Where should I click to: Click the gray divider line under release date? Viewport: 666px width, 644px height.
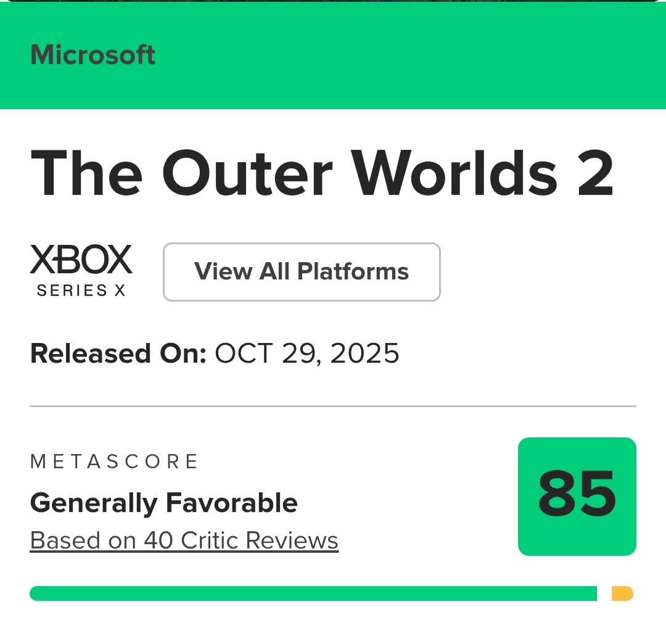pyautogui.click(x=333, y=407)
